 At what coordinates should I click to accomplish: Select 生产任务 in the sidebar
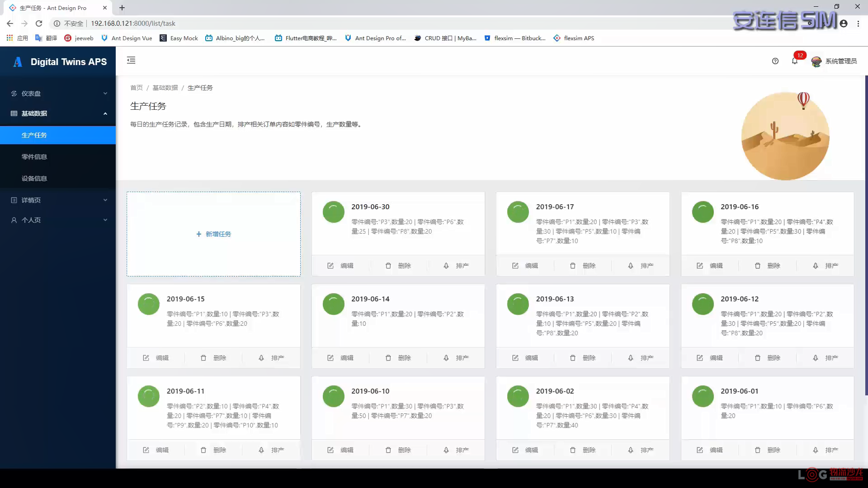pos(58,135)
